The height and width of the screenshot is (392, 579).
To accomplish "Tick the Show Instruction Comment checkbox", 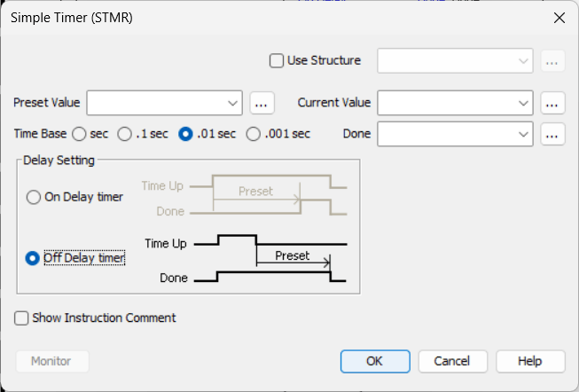I will [x=21, y=318].
